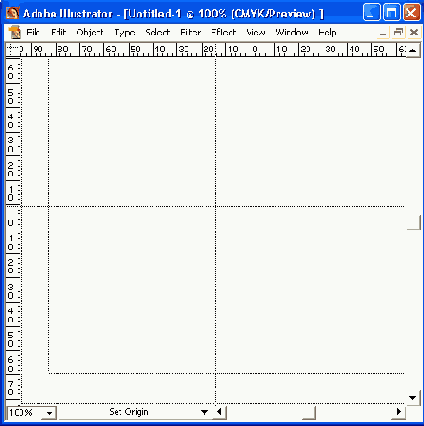Image resolution: width=424 pixels, height=426 pixels.
Task: Close the Untitled-1 document window
Action: [x=414, y=32]
